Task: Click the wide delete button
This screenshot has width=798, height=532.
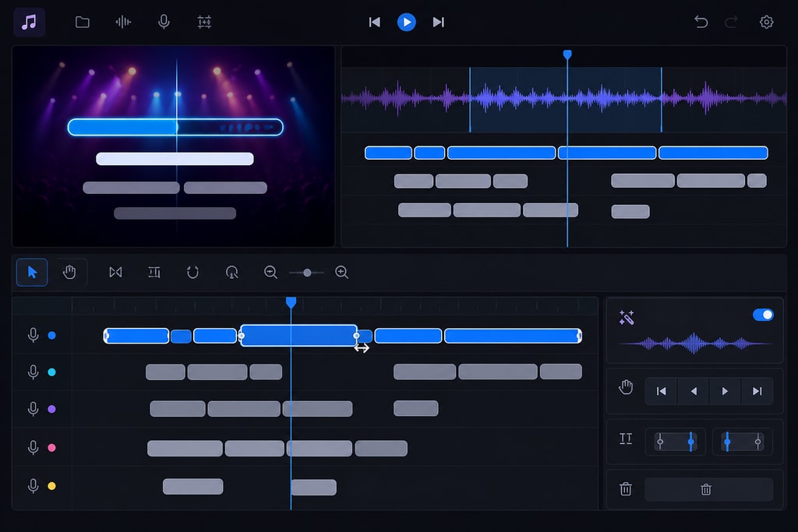Action: (709, 489)
